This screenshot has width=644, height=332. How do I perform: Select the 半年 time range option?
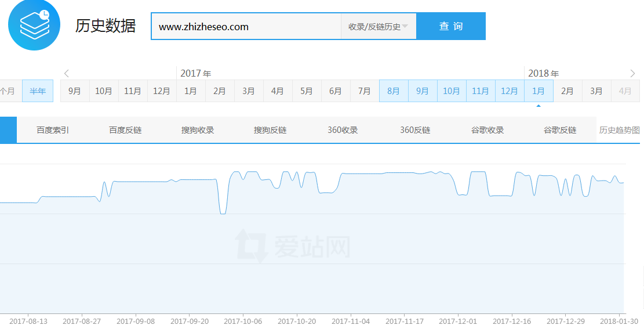[x=38, y=91]
